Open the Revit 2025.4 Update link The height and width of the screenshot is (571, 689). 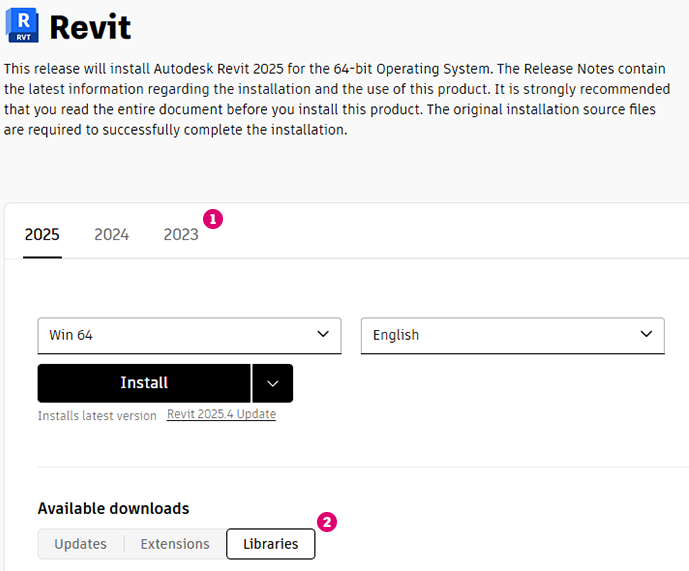[x=221, y=414]
